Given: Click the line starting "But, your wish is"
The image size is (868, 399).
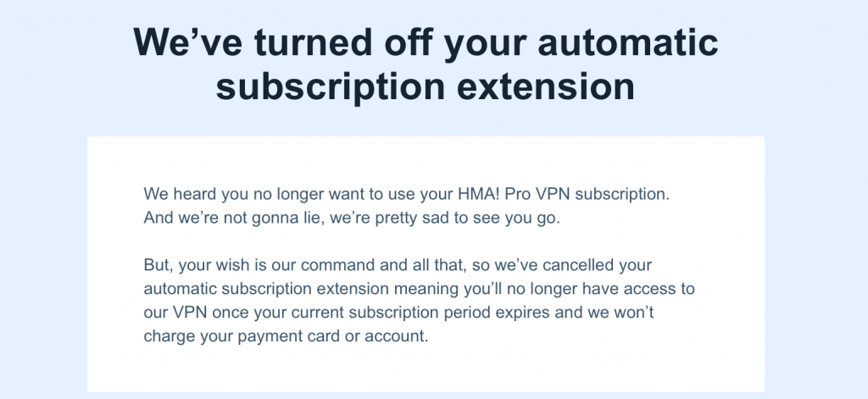Looking at the screenshot, I should click(398, 265).
